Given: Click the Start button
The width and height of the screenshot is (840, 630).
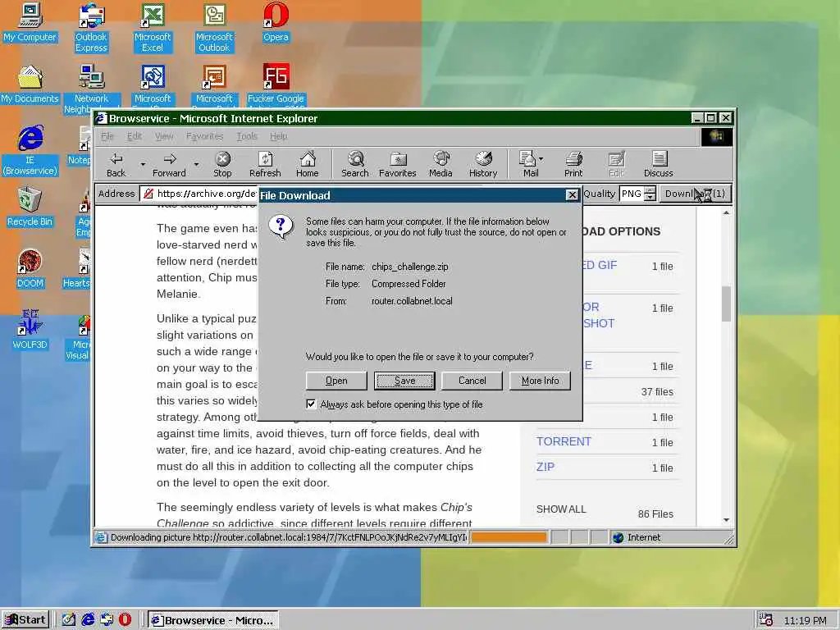Looking at the screenshot, I should click(x=25, y=620).
